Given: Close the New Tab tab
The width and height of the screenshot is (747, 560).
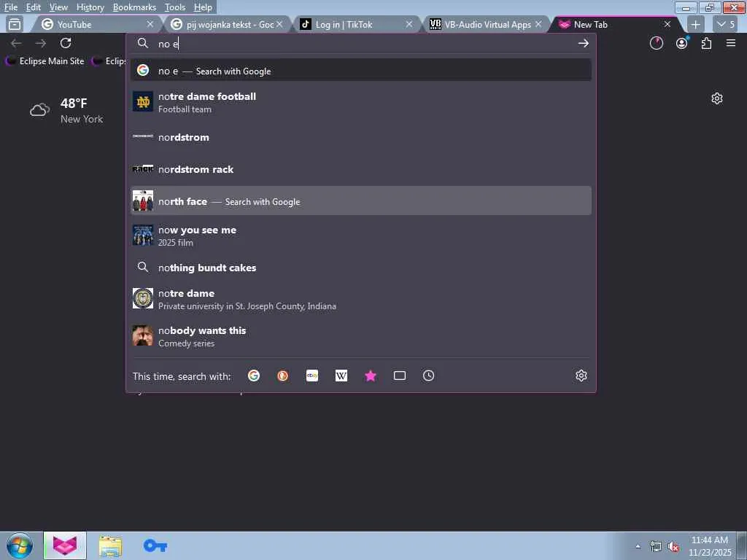Looking at the screenshot, I should tap(667, 24).
